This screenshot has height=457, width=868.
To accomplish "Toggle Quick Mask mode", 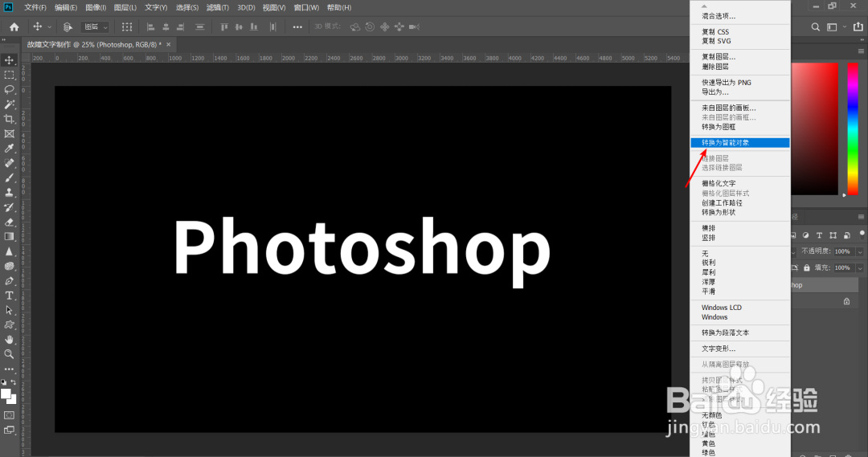I will pos(10,415).
